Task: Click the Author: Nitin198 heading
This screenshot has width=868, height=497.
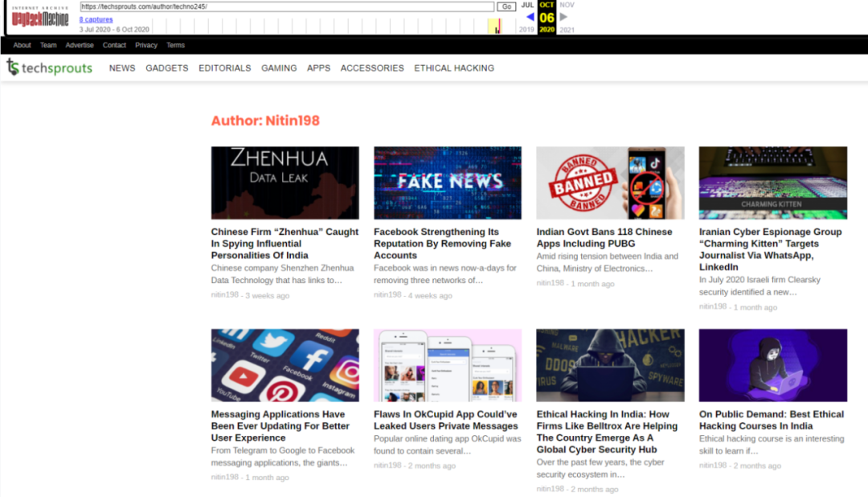Action: [265, 121]
